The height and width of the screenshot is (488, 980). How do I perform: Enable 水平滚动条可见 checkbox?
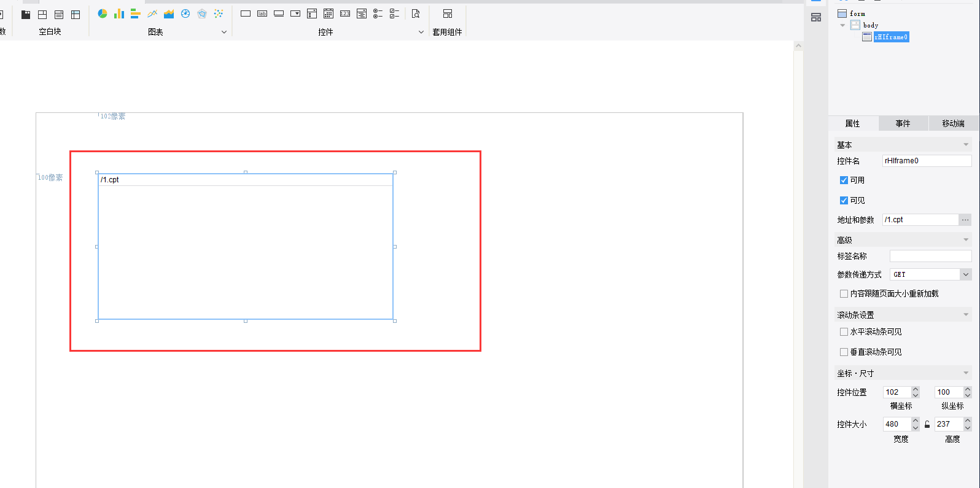[x=844, y=331]
